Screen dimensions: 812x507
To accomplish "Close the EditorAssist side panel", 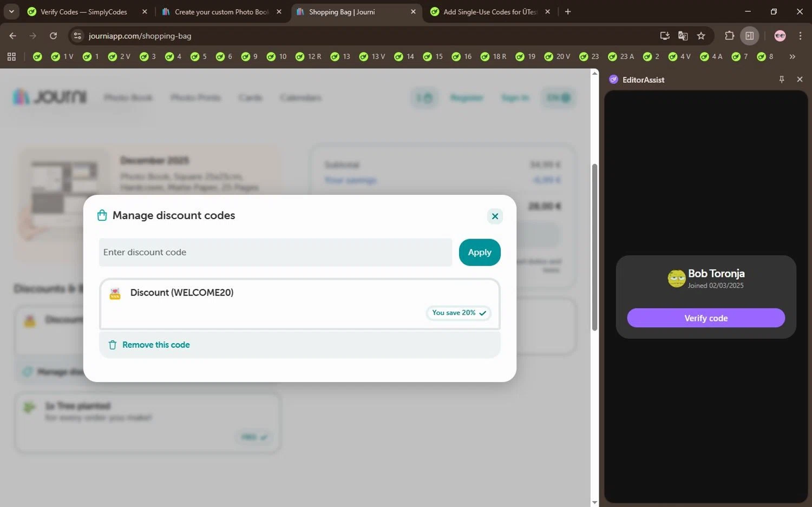I will [x=800, y=80].
